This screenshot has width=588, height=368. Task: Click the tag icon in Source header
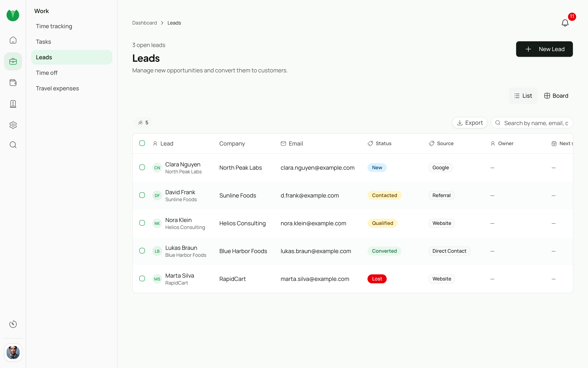click(x=432, y=144)
